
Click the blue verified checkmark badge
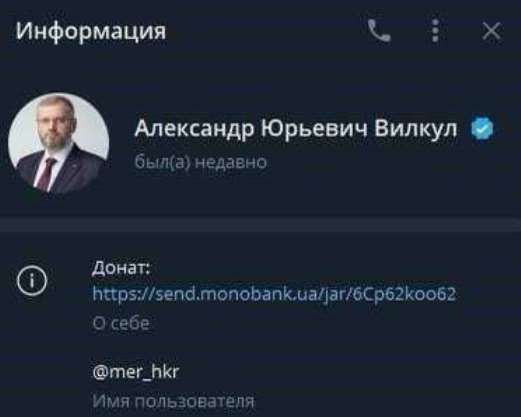[x=482, y=128]
